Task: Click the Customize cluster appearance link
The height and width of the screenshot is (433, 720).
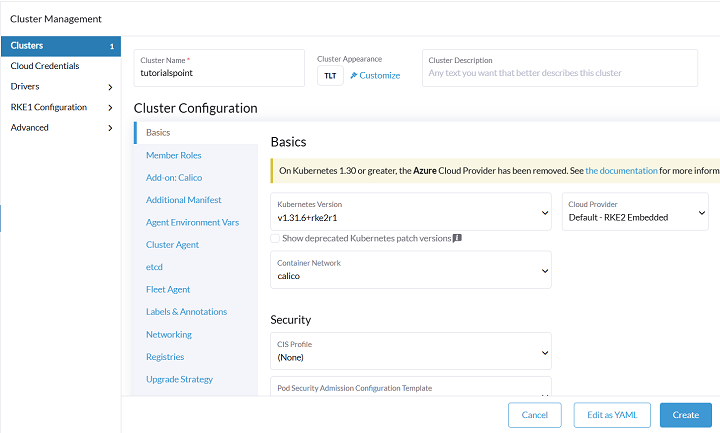Action: tap(375, 75)
